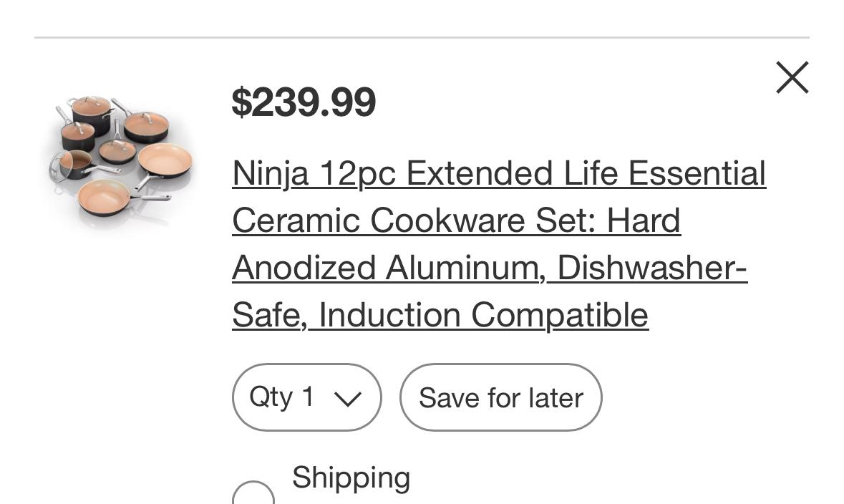Click the large frying pan in product image
The image size is (844, 504).
(165, 159)
